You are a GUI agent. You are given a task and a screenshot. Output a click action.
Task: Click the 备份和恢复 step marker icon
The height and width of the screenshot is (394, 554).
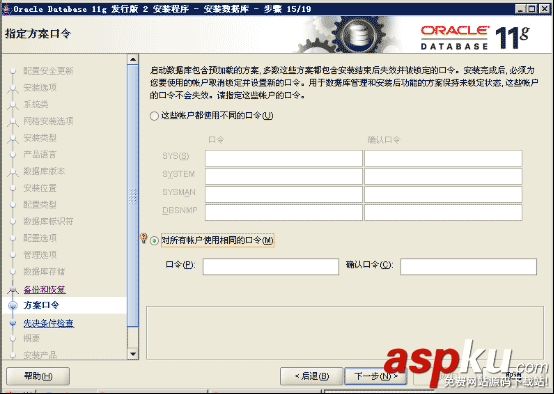13,290
